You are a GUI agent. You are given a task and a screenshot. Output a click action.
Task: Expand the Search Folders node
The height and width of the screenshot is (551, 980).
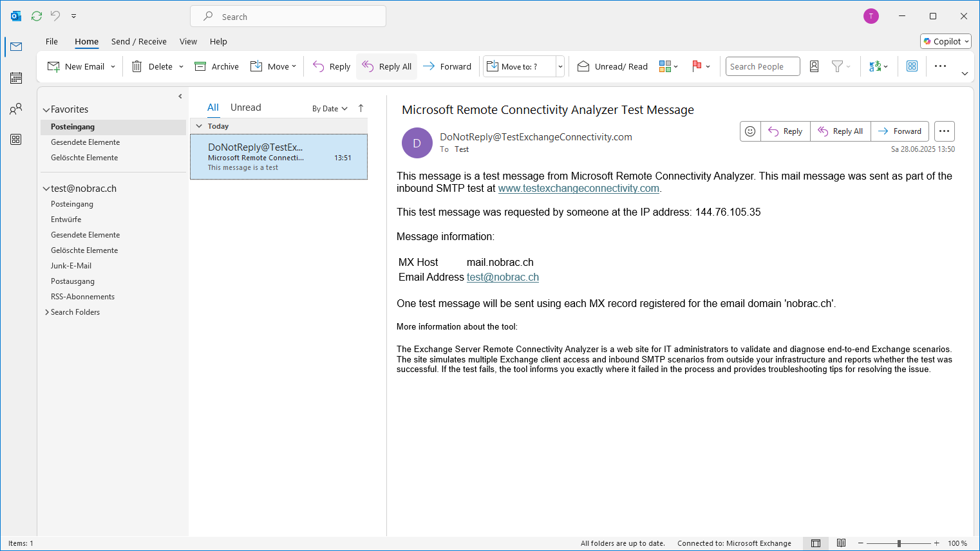(x=47, y=312)
